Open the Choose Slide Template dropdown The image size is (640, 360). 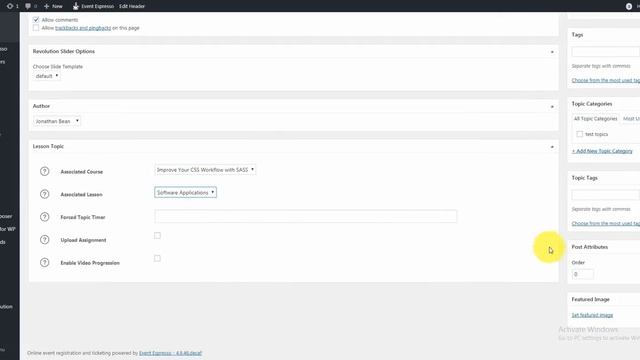coord(47,76)
